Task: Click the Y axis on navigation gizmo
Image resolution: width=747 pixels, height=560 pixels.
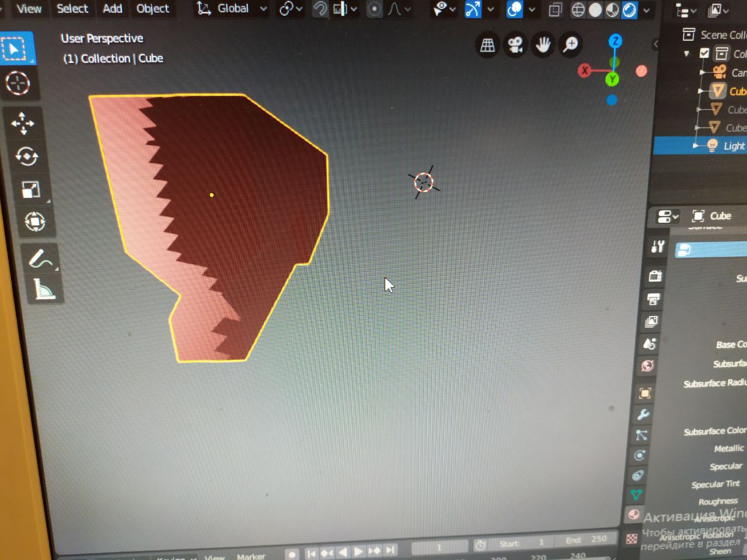Action: [612, 79]
